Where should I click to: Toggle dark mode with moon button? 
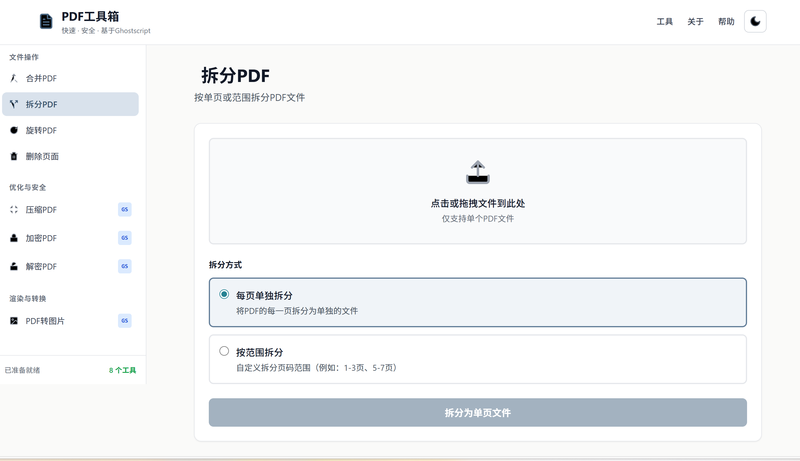tap(755, 21)
